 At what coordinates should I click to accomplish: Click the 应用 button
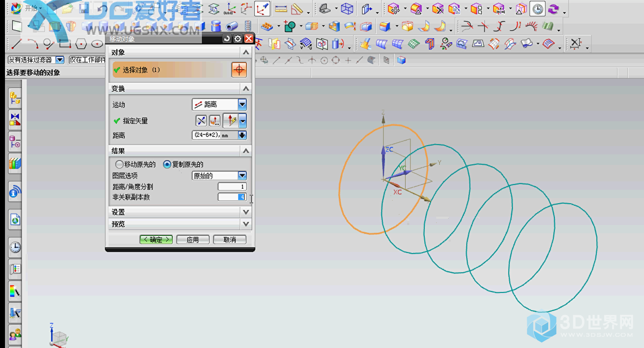click(193, 239)
